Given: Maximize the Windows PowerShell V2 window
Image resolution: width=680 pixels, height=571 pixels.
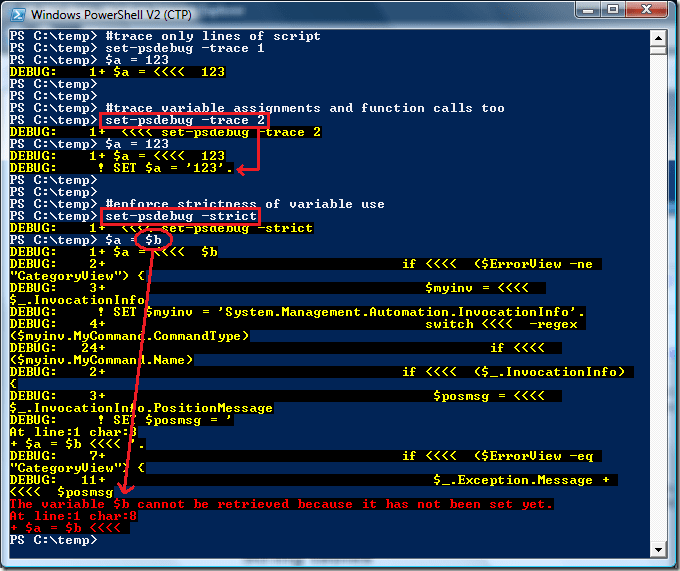Looking at the screenshot, I should (x=613, y=10).
